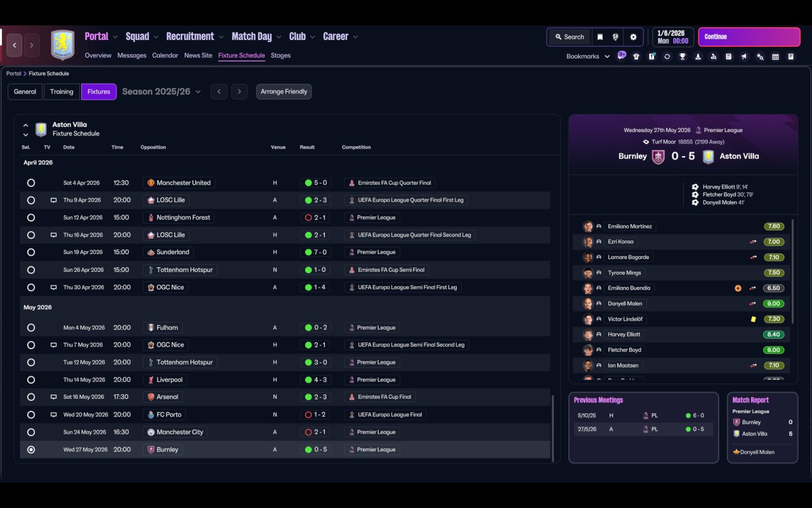Click the Continue button
The image size is (812, 508).
[749, 37]
